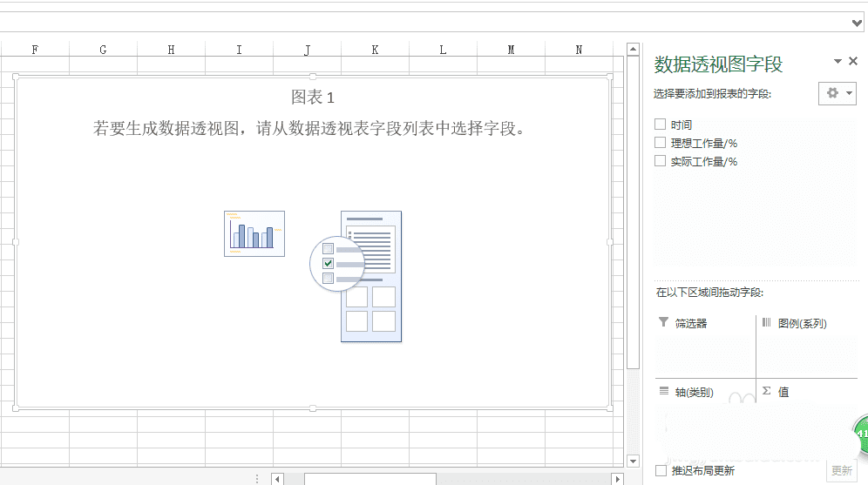Click the horizontal scrollbar left arrow
Screen dimensions: 868x485
[x=277, y=479]
